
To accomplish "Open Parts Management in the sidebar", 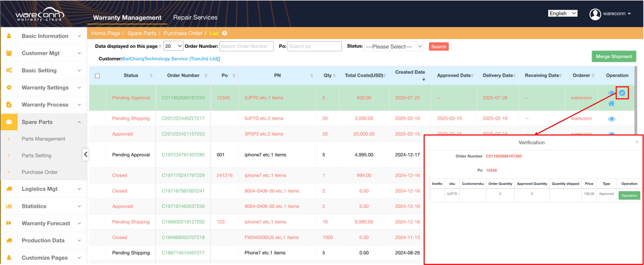I will coord(43,139).
